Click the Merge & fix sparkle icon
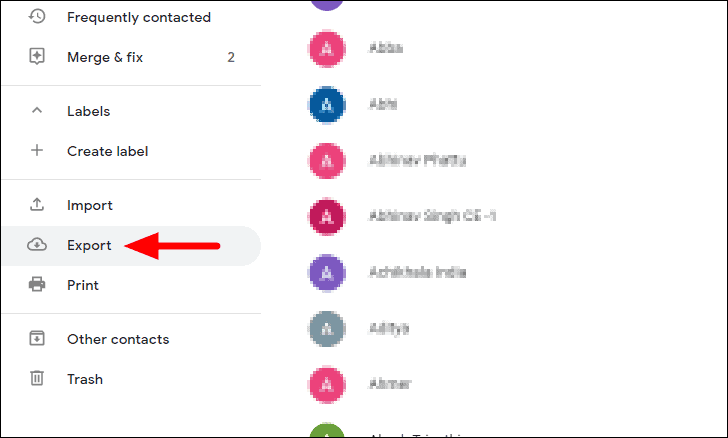The height and width of the screenshot is (438, 728). tap(37, 57)
